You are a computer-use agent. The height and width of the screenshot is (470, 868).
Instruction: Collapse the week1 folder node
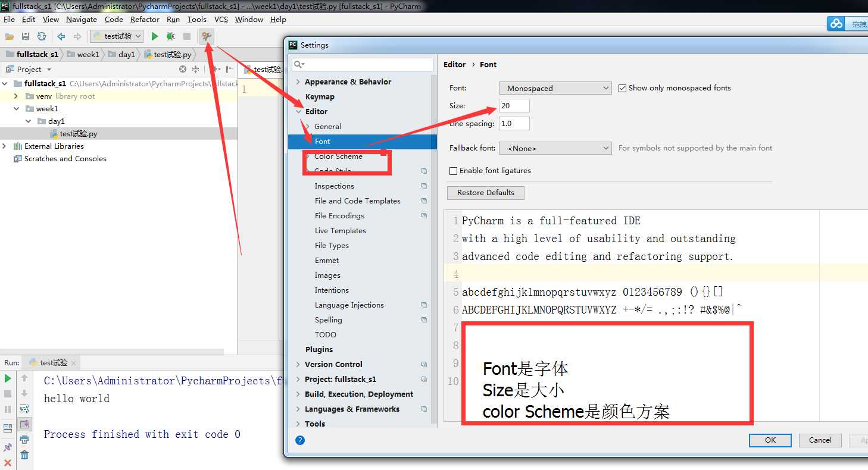click(x=17, y=109)
